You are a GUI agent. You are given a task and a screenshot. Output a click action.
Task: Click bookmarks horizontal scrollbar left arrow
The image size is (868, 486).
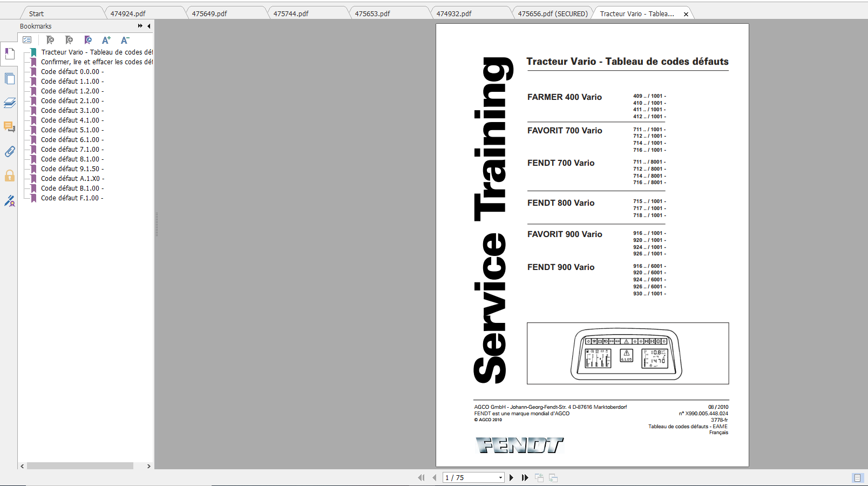tap(22, 466)
